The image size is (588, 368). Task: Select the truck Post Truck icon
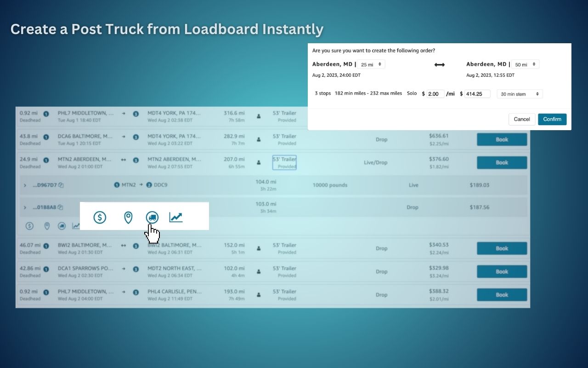click(x=152, y=217)
